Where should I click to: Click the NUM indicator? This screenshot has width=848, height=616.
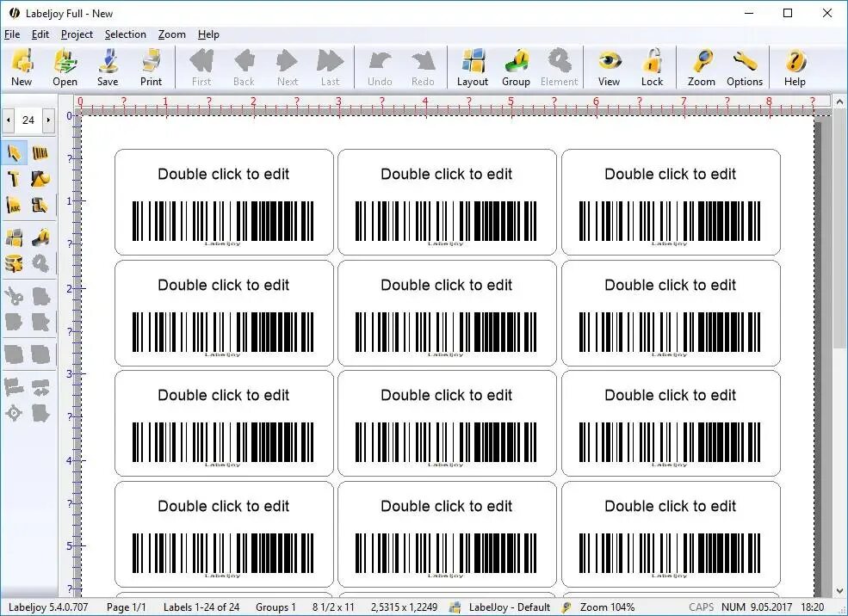pos(733,607)
